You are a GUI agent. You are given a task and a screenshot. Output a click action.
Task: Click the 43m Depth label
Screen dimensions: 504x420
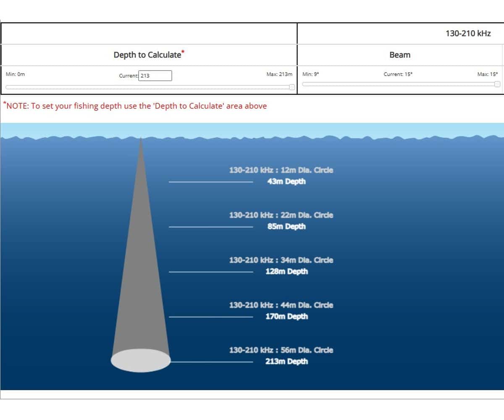(x=286, y=181)
